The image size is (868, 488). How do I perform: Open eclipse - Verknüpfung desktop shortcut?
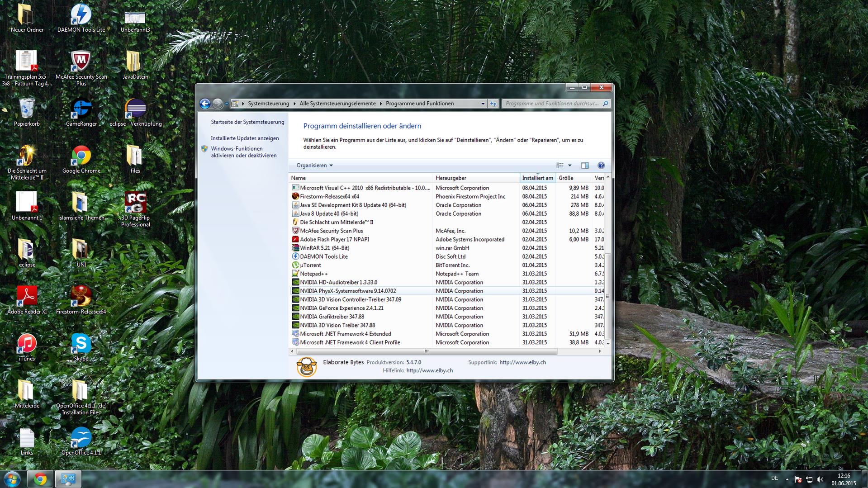[135, 112]
